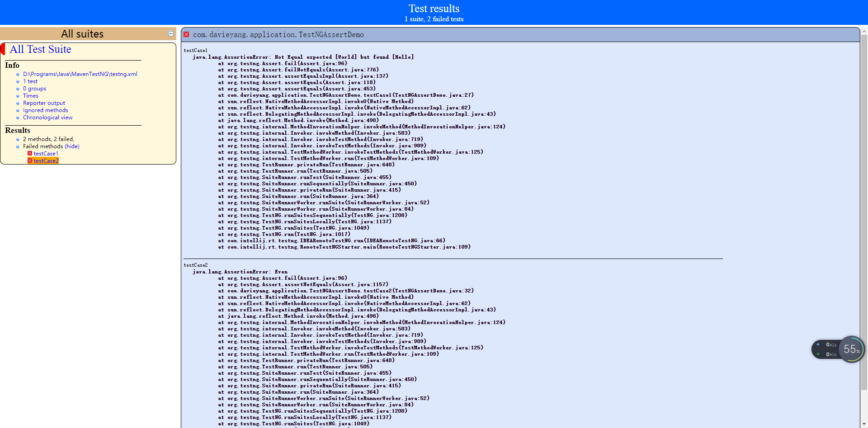The image size is (868, 428).
Task: Click the 'Results' section heading
Action: click(x=18, y=130)
